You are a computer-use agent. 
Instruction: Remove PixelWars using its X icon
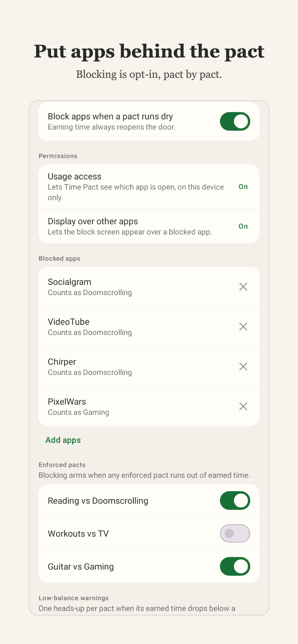tap(243, 407)
